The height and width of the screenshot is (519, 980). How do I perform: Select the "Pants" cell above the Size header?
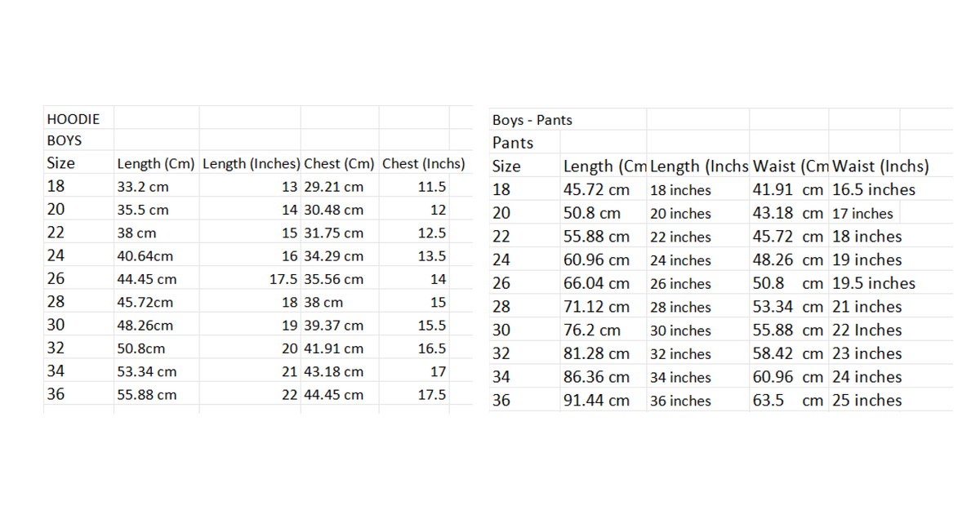tap(513, 143)
